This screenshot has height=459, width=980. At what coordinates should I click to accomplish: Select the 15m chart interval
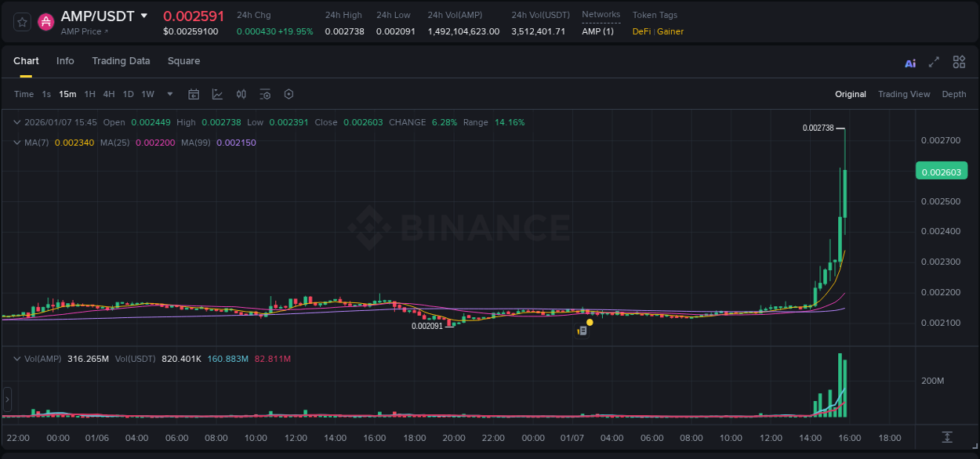coord(67,94)
